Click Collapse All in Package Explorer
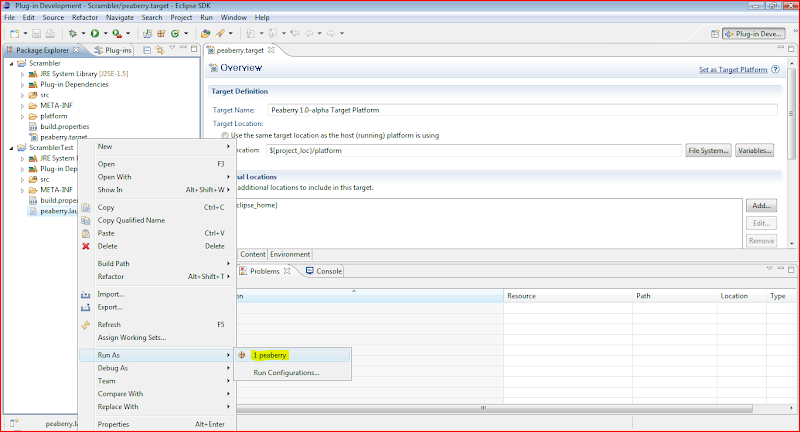800x432 pixels. (147, 50)
